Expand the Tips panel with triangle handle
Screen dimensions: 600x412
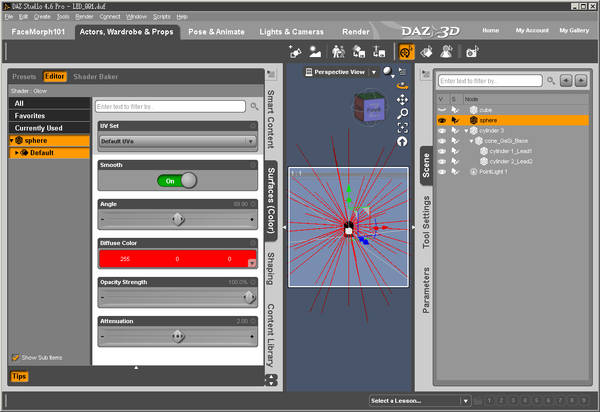click(136, 368)
